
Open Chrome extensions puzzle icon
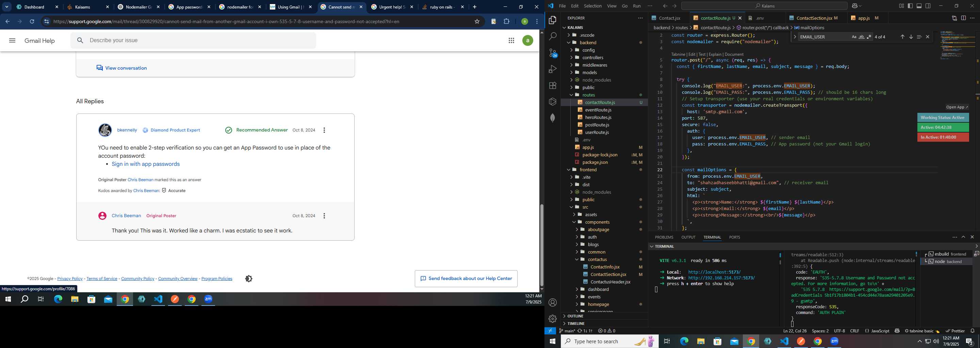click(x=506, y=22)
